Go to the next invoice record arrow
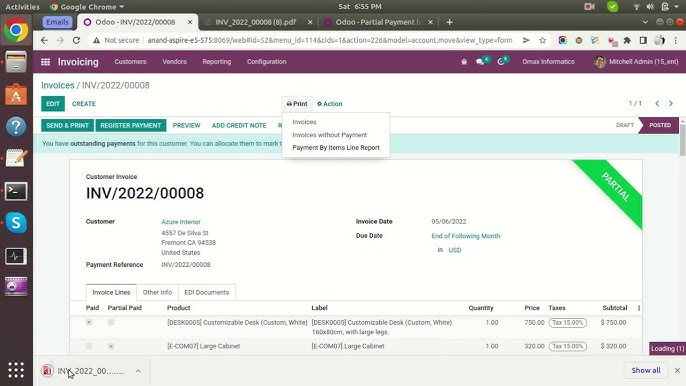This screenshot has width=686, height=386. pyautogui.click(x=671, y=104)
